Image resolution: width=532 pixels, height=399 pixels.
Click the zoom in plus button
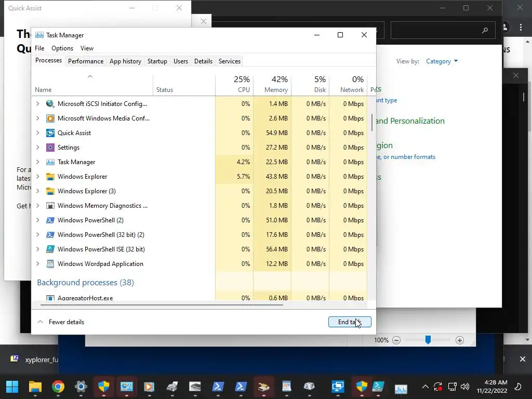(460, 340)
